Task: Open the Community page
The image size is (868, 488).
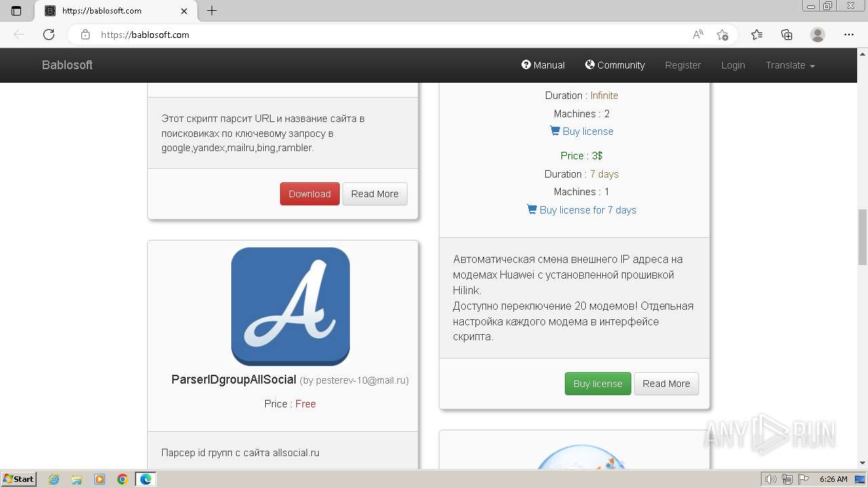Action: [615, 65]
